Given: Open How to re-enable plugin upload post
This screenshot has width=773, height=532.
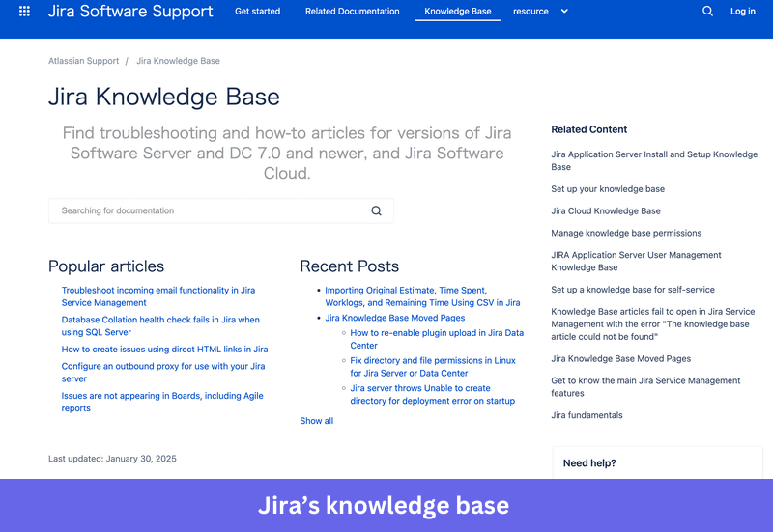Looking at the screenshot, I should click(437, 339).
